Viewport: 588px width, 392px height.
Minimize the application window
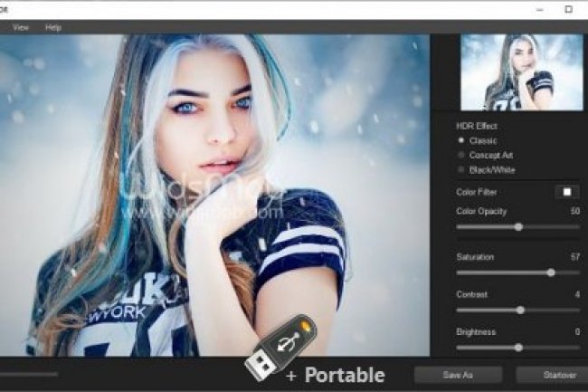pos(540,10)
